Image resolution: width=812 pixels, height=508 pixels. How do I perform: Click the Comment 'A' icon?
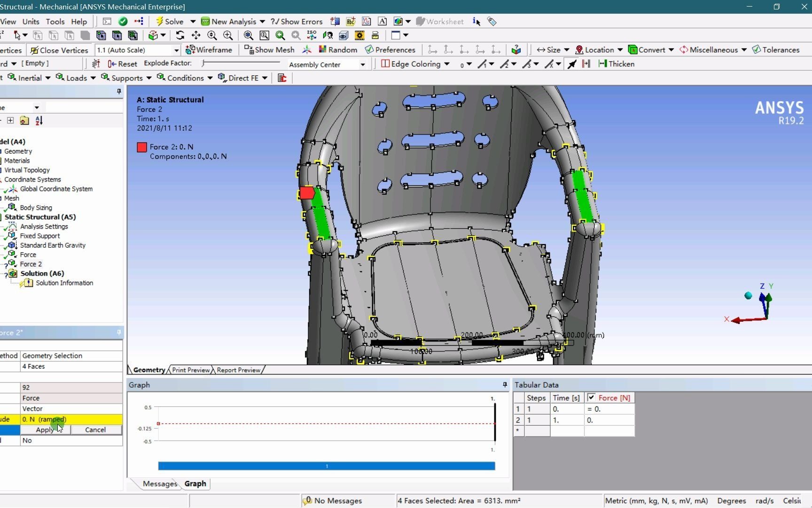(x=383, y=21)
